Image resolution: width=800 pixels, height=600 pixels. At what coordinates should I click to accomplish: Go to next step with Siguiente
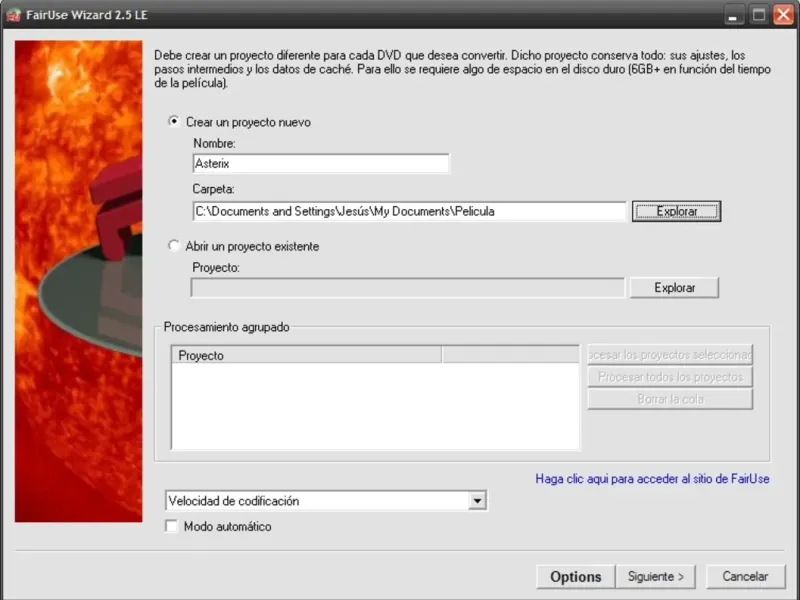(x=656, y=577)
